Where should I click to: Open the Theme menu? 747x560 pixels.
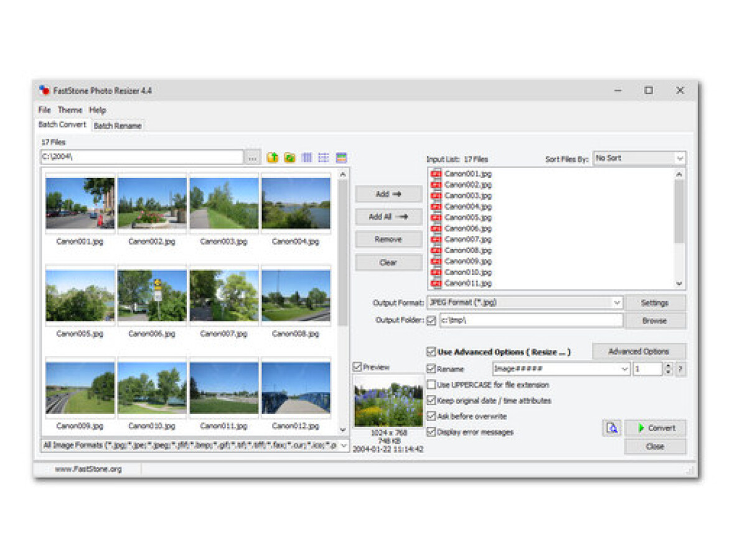pos(70,110)
